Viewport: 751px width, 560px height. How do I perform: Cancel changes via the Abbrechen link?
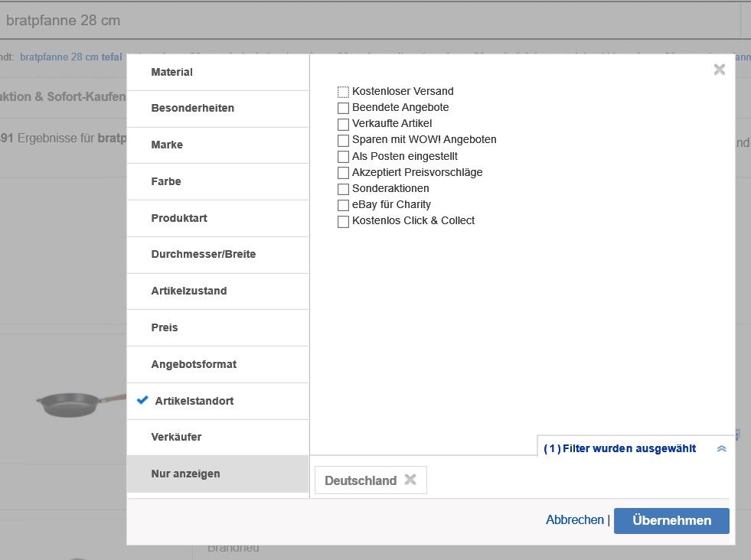point(574,519)
